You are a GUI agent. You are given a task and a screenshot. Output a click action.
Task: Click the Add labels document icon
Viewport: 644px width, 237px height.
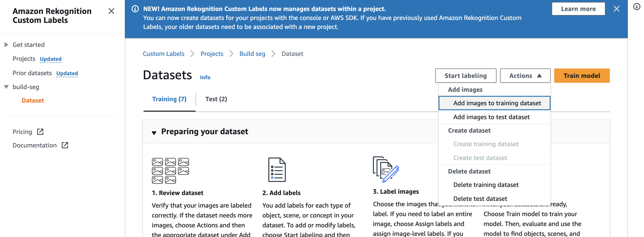[x=277, y=170]
